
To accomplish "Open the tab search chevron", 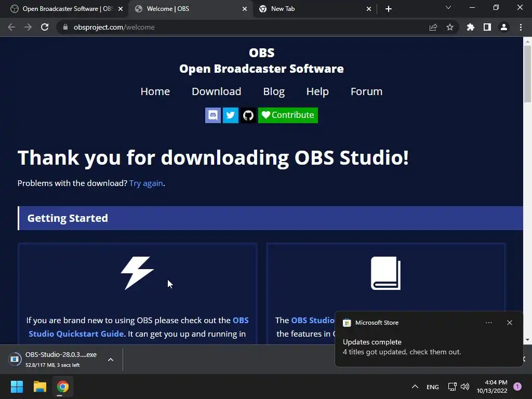I will click(448, 7).
